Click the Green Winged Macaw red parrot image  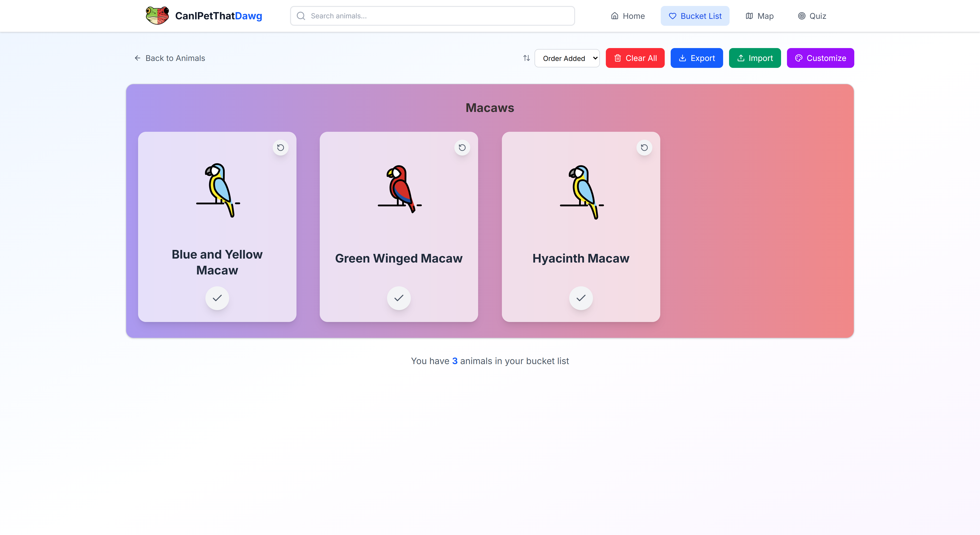click(x=399, y=189)
